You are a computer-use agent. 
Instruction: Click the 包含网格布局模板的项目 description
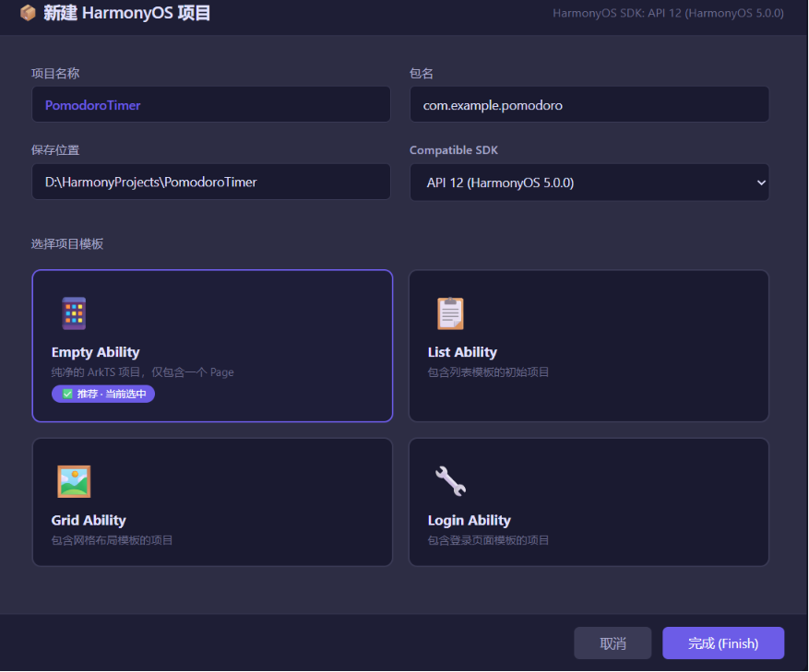(112, 540)
